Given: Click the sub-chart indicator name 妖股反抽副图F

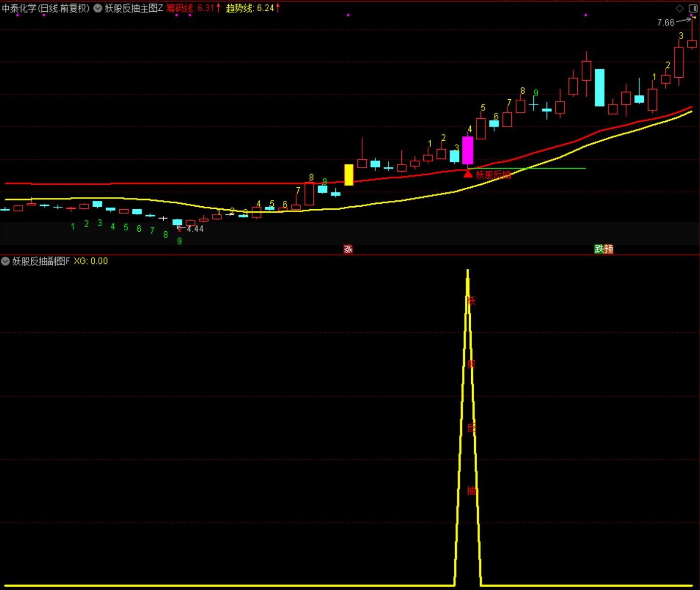Looking at the screenshot, I should [x=41, y=261].
